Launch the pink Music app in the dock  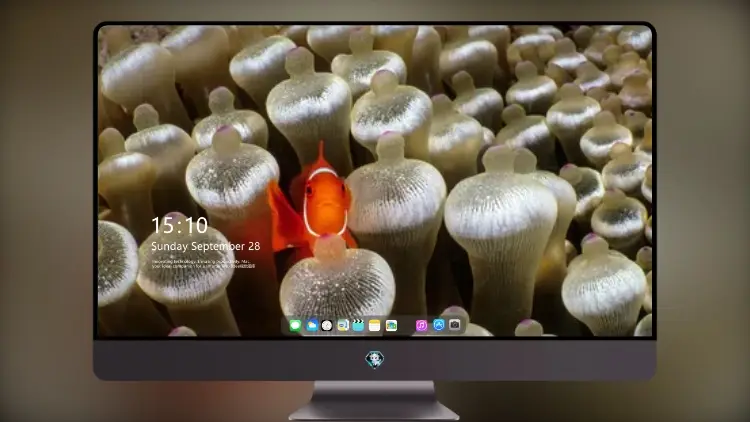click(421, 325)
